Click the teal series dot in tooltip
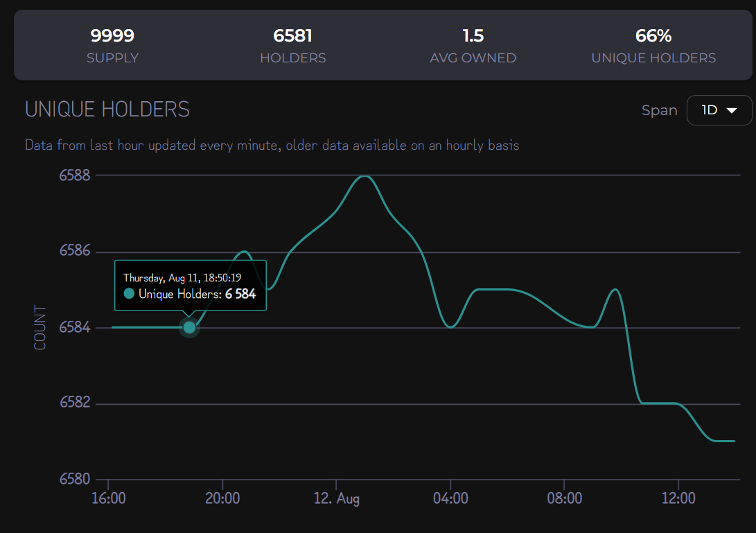The width and height of the screenshot is (756, 533). [129, 293]
